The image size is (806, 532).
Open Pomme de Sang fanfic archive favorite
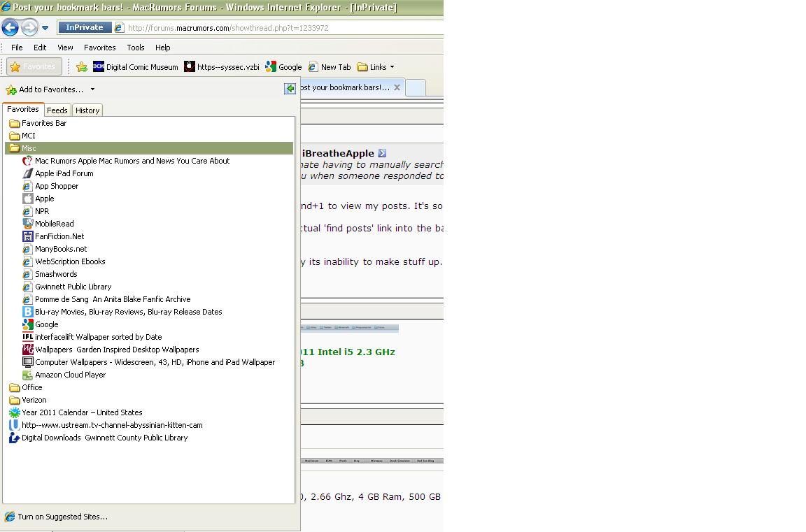pos(106,299)
